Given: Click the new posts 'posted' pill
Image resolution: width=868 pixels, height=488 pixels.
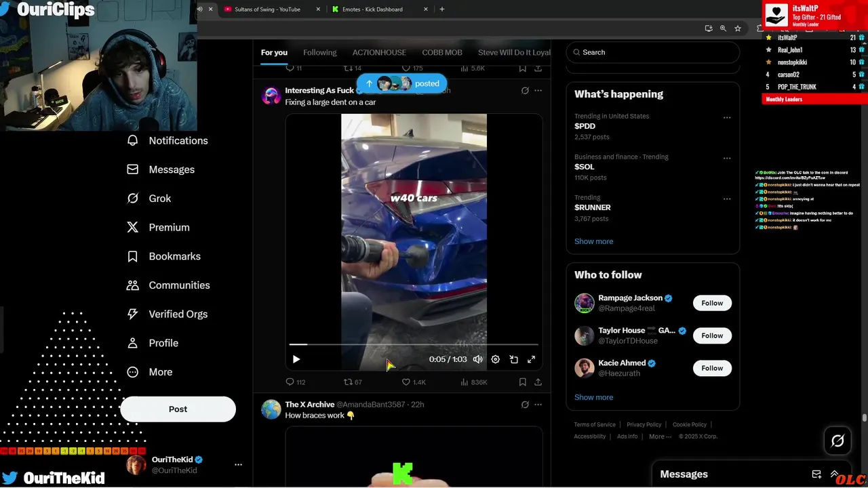Looking at the screenshot, I should point(402,83).
